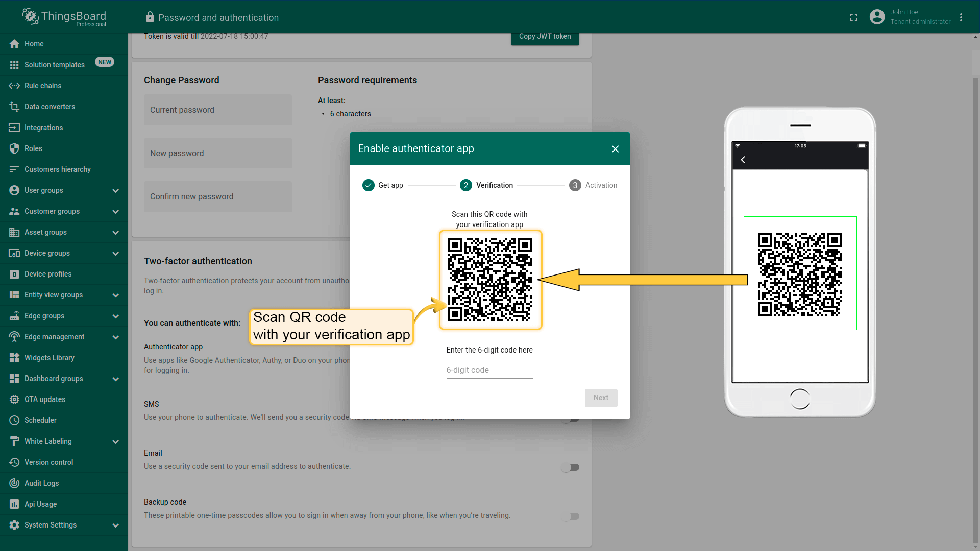Click the User groups icon
This screenshot has width=980, height=551.
[x=14, y=190]
